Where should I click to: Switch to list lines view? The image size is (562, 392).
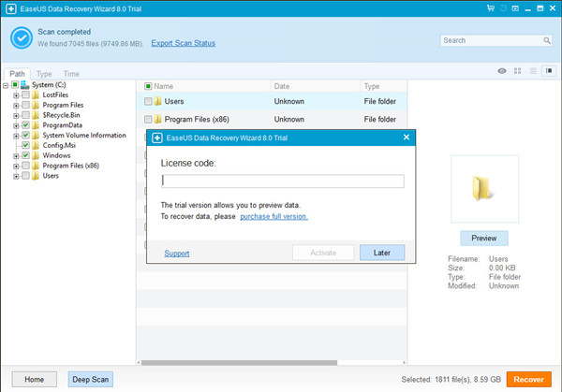coord(533,71)
